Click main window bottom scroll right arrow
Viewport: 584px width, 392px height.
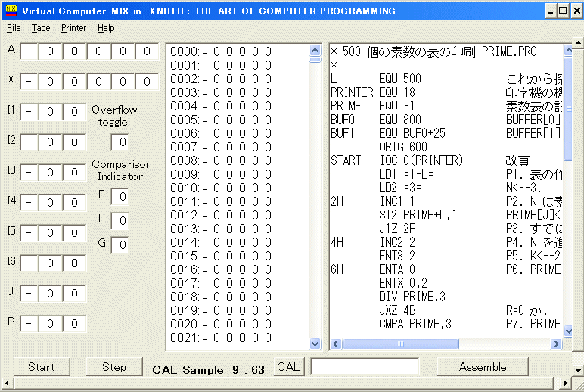[566, 383]
